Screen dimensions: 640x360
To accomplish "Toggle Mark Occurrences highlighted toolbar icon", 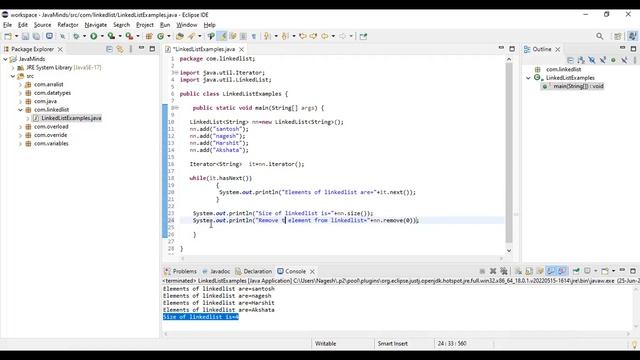I will point(223,36).
